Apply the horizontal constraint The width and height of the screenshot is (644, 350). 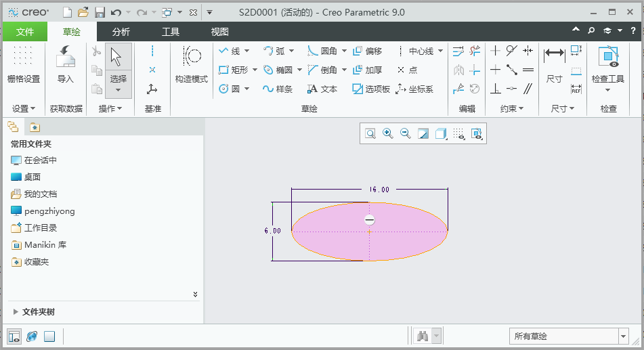495,70
